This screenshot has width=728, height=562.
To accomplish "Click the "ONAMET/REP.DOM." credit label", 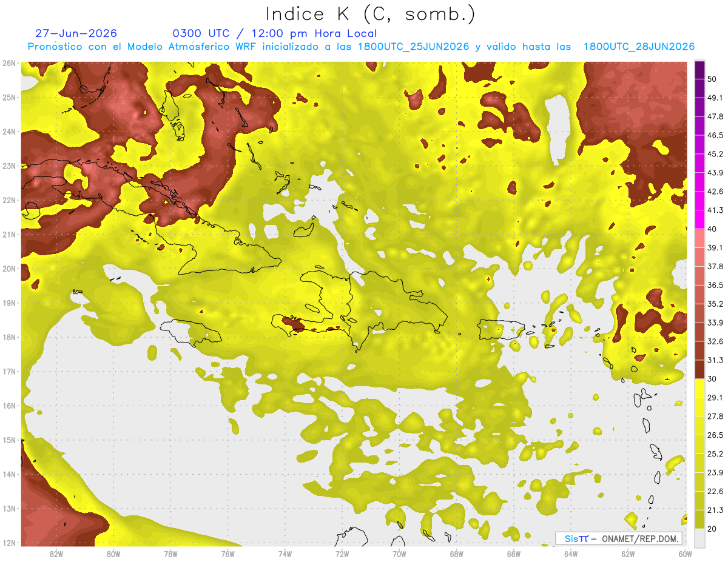I will (641, 538).
